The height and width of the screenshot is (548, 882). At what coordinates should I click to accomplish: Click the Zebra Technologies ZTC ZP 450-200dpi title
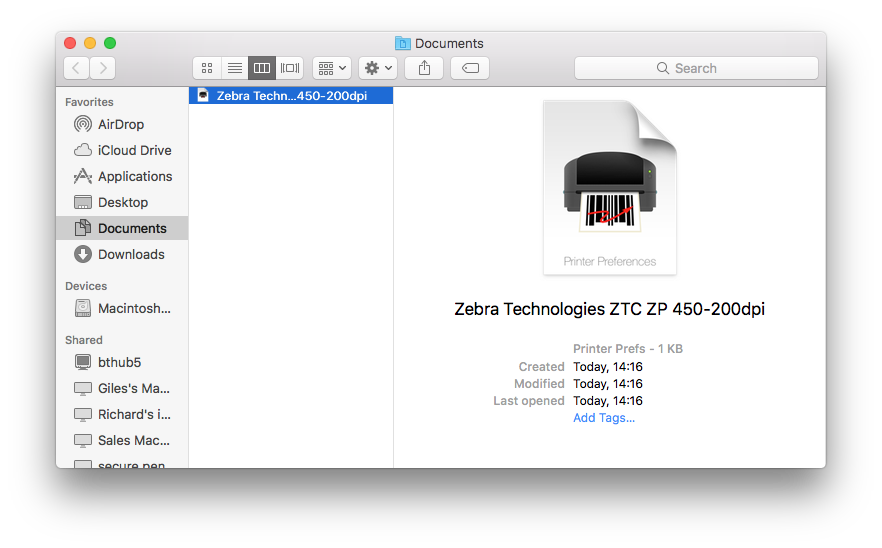pos(609,309)
